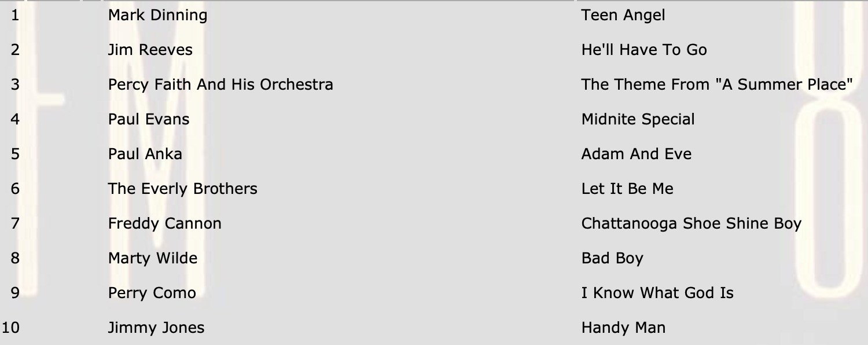The height and width of the screenshot is (345, 868).
Task: Click the artist Paul Evans
Action: pos(149,119)
